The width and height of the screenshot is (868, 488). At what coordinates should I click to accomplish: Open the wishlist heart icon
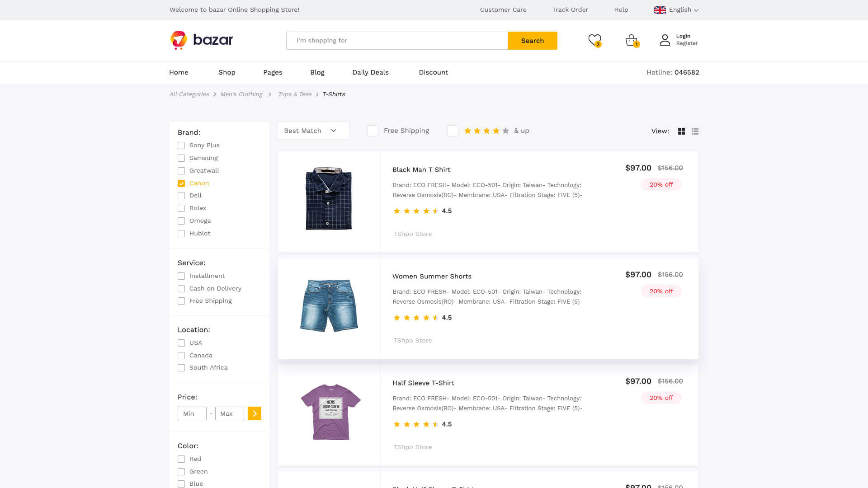[x=594, y=41]
